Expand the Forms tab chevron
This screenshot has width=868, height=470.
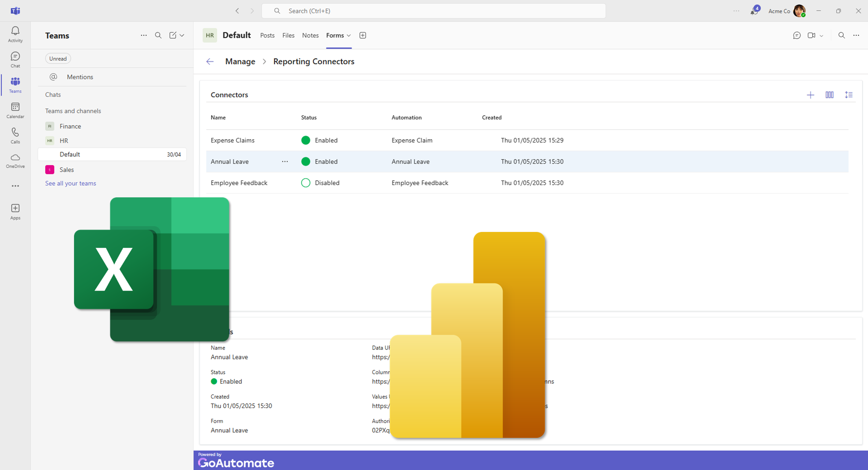(349, 36)
